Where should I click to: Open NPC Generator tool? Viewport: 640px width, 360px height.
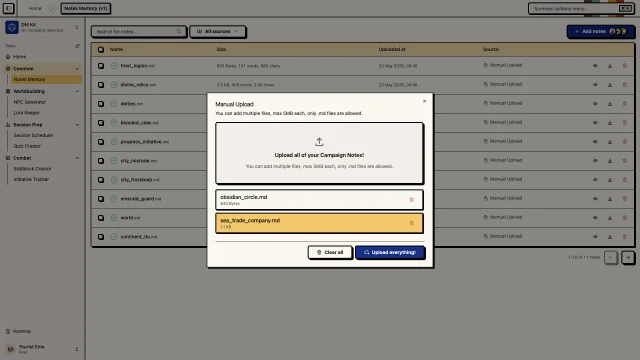point(30,102)
